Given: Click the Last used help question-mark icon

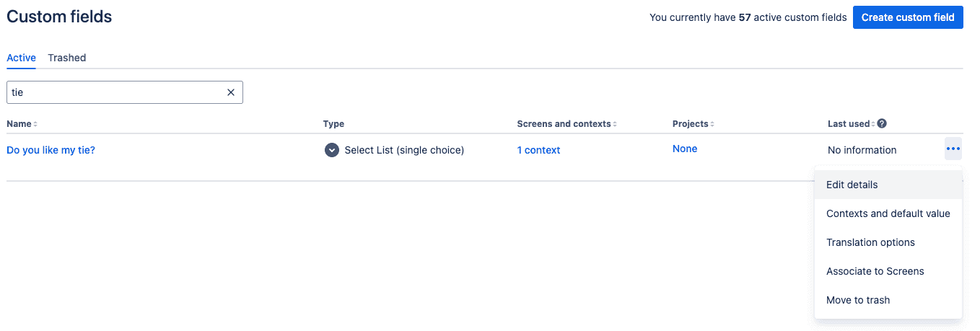Looking at the screenshot, I should 882,123.
